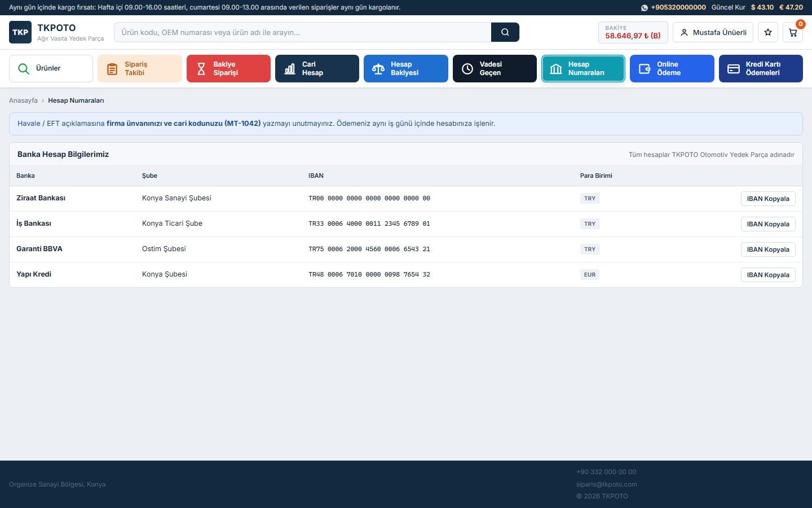Image resolution: width=812 pixels, height=508 pixels.
Task: Click the card icon on Kredi Kartı Ödemeleri
Action: pos(734,69)
